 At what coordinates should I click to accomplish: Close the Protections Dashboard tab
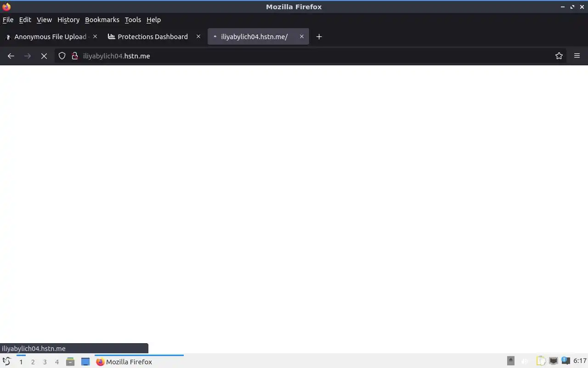(198, 36)
